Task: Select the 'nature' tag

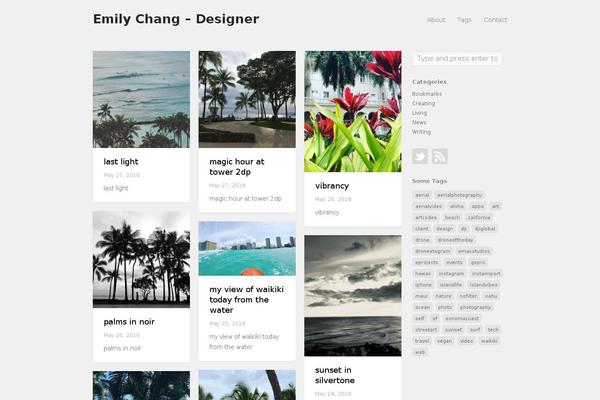Action: (x=443, y=296)
